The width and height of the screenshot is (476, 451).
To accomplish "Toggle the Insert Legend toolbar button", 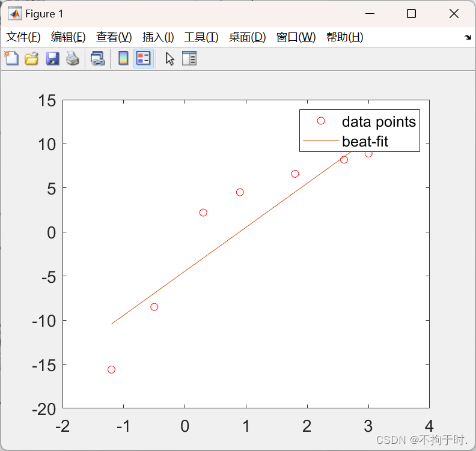I will click(143, 58).
